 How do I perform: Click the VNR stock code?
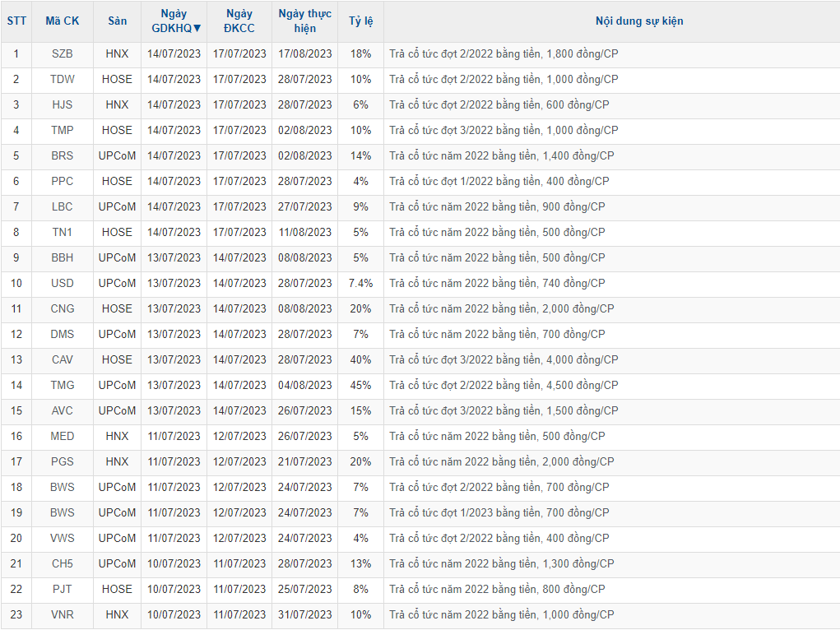(62, 614)
